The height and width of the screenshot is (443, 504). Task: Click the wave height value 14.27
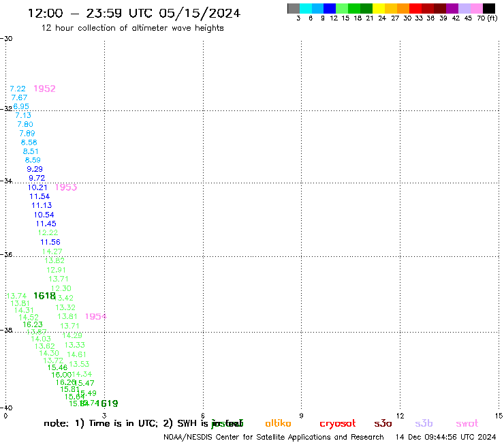tap(52, 251)
